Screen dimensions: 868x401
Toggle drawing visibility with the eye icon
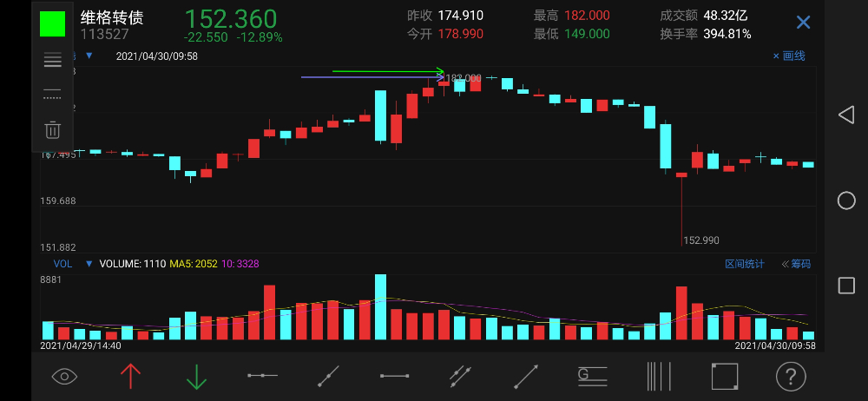click(64, 377)
